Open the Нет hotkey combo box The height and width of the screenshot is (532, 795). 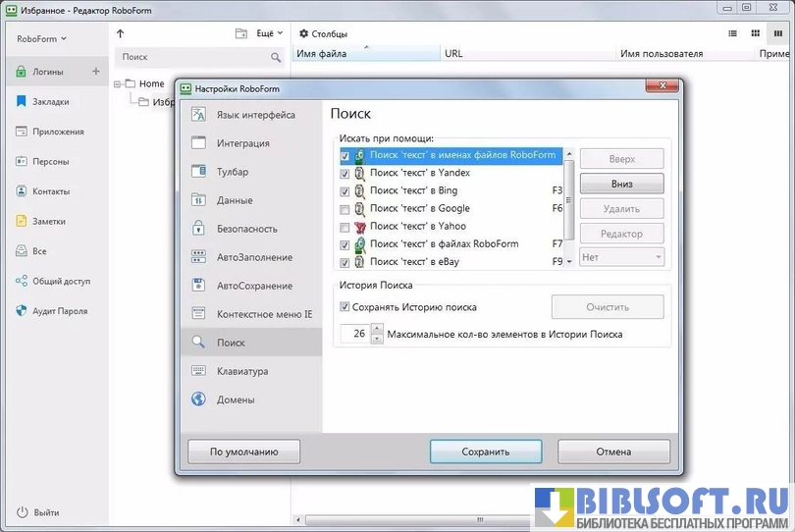click(x=621, y=257)
